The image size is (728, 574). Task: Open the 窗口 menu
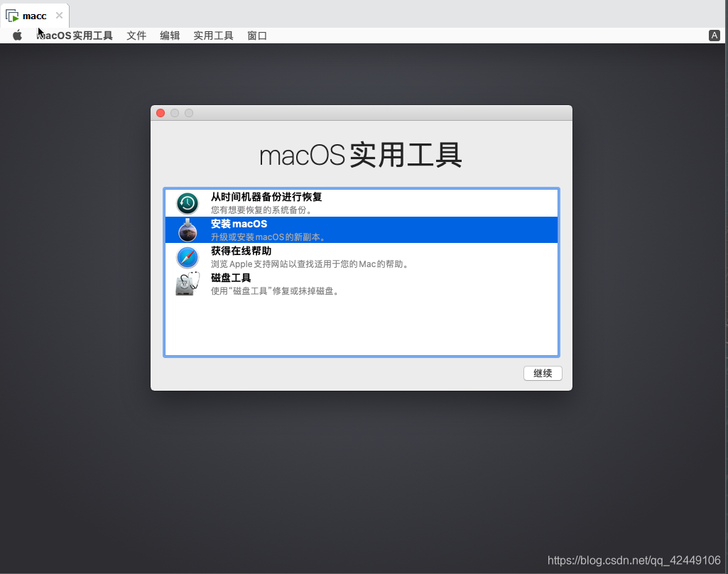[256, 36]
